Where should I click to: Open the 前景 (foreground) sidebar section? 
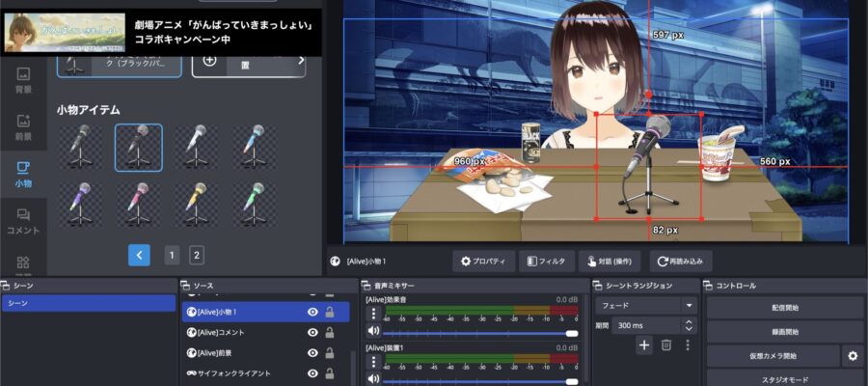(x=23, y=127)
